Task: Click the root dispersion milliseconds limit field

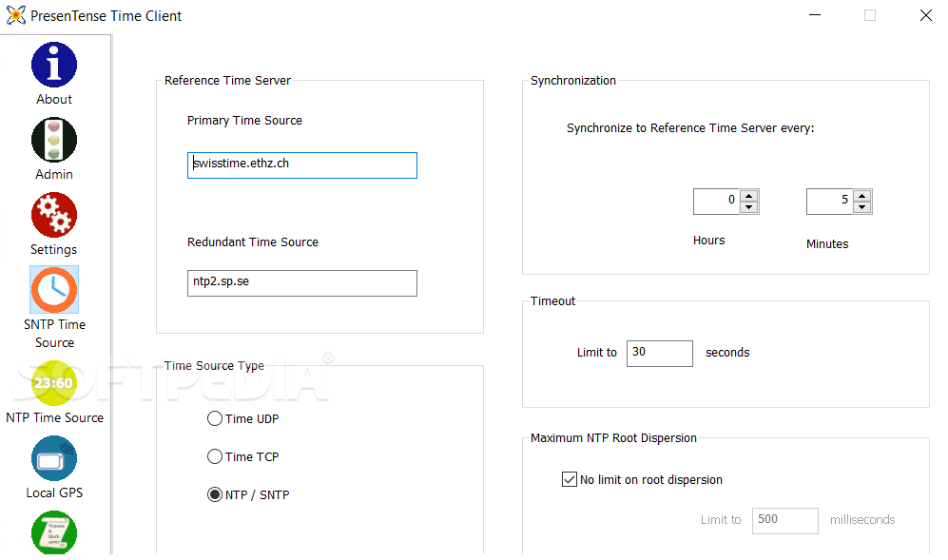Action: [785, 521]
